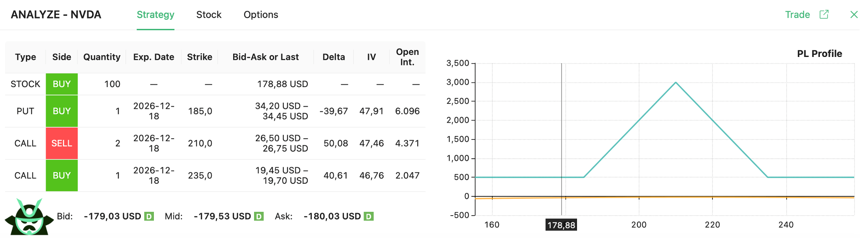Viewport: 868px width, 242px height.
Task: Toggle the STOCK row BUY side
Action: pyautogui.click(x=62, y=84)
